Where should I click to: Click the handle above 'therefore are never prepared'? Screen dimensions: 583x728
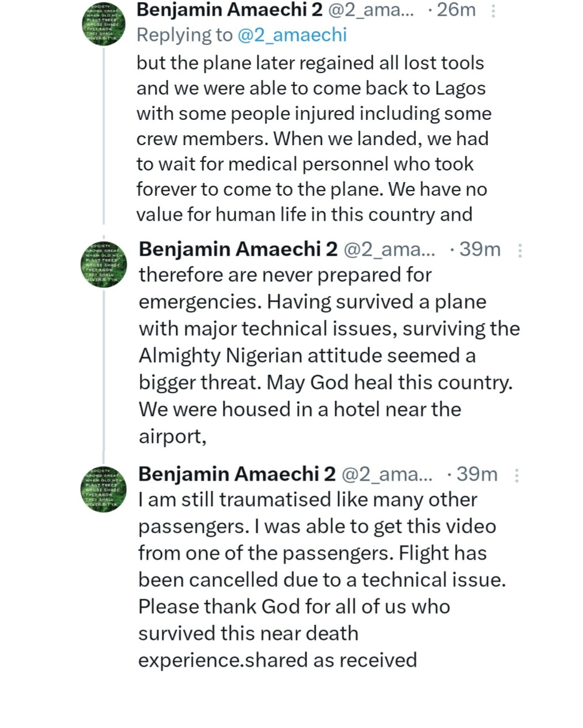pos(389,249)
